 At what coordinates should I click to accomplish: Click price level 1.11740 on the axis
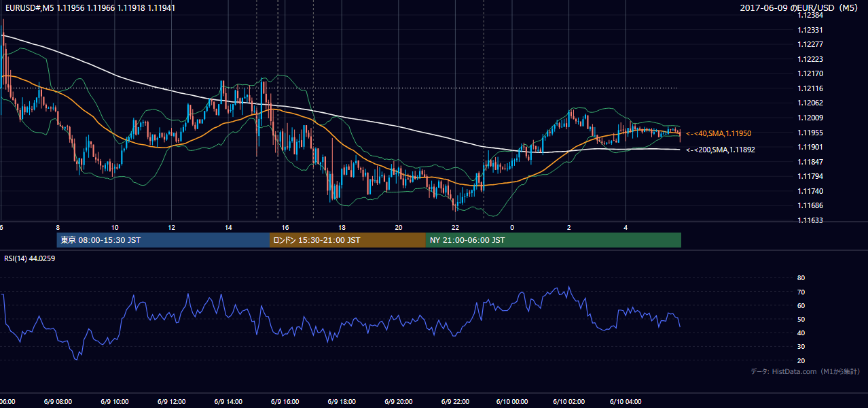pyautogui.click(x=810, y=191)
